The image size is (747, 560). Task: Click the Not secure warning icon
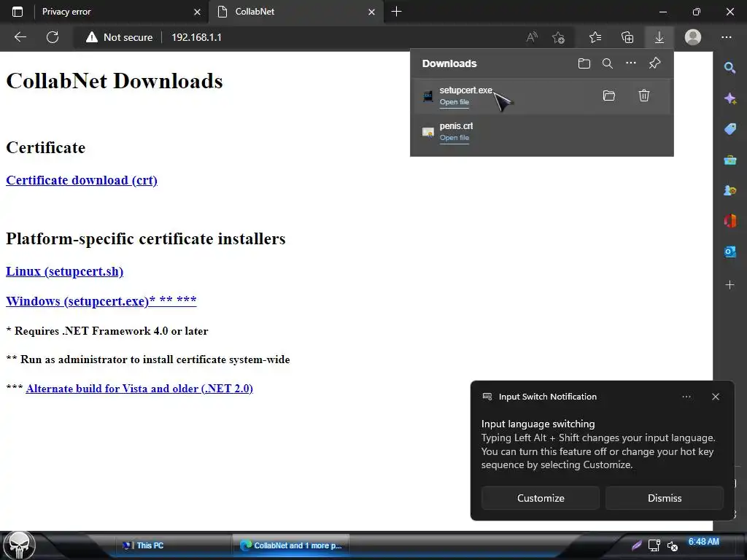point(91,37)
